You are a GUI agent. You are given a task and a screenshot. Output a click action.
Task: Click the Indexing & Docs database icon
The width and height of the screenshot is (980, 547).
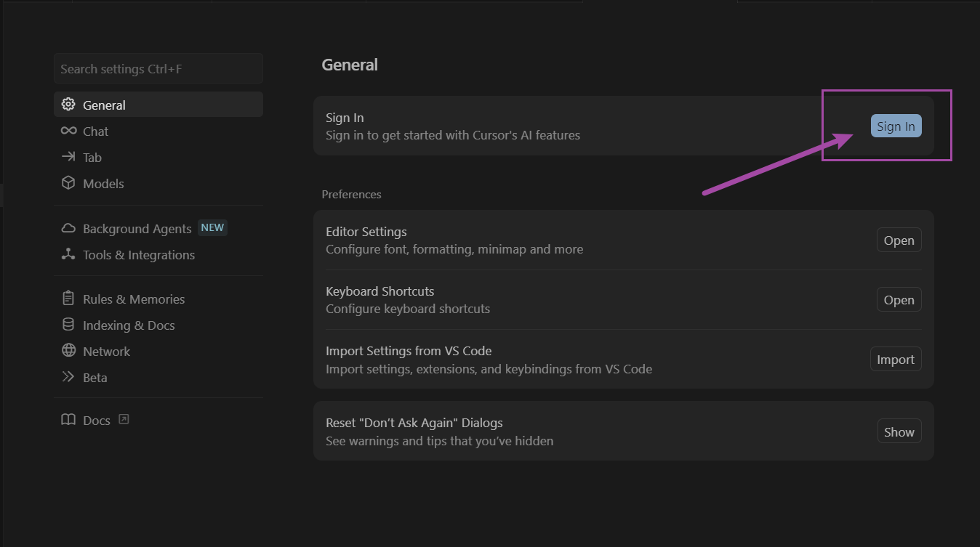click(68, 325)
